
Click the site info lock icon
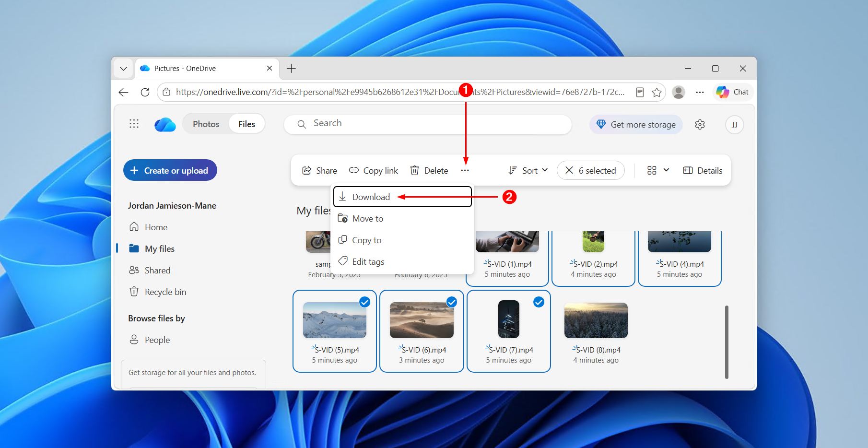(x=166, y=92)
